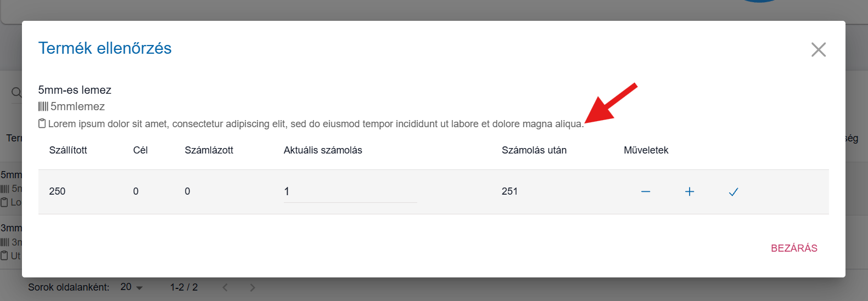The height and width of the screenshot is (301, 868).
Task: Click the Számlázott column header
Action: coord(209,150)
